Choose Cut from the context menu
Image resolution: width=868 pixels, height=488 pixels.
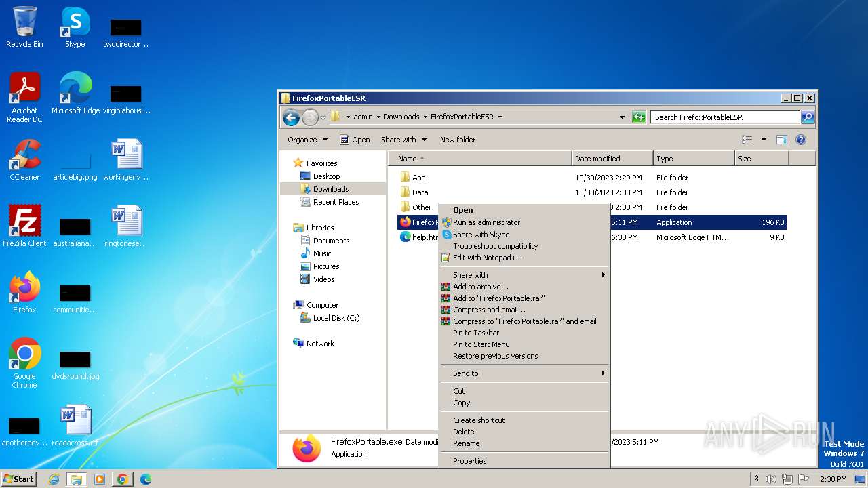(x=524, y=391)
